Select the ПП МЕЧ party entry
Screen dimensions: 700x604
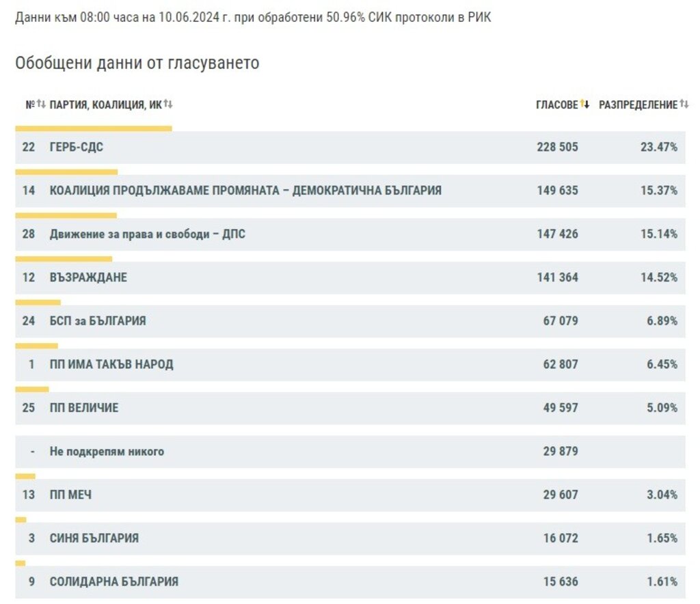click(70, 495)
